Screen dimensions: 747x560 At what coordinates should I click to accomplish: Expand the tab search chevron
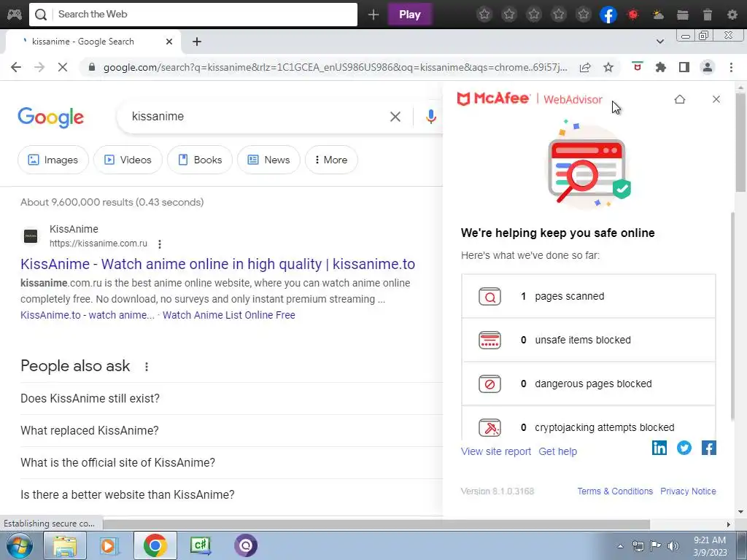point(660,42)
